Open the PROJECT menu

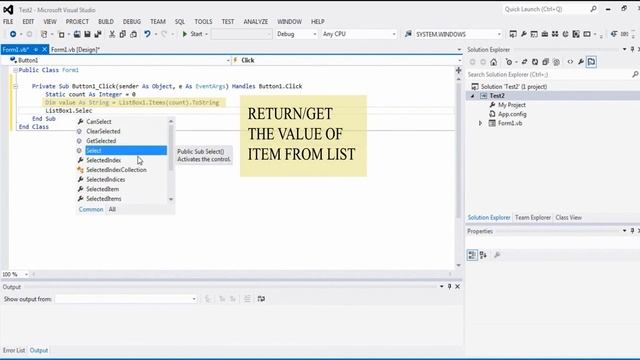point(77,22)
